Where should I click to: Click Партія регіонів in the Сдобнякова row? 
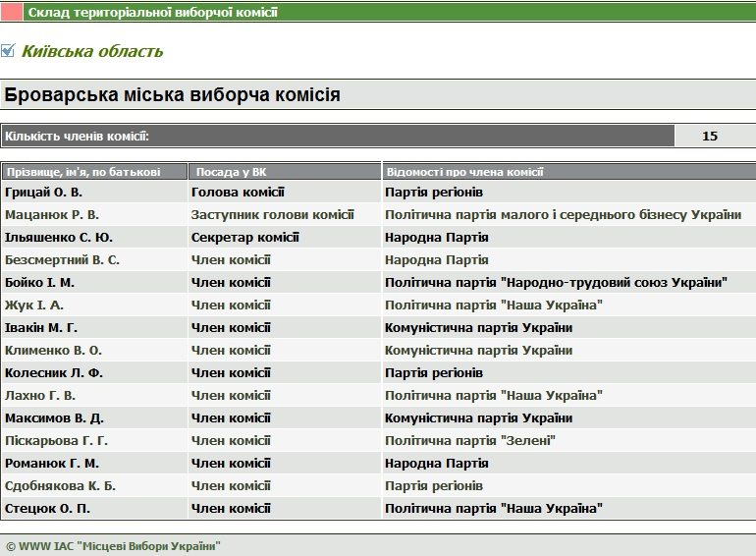tap(433, 486)
